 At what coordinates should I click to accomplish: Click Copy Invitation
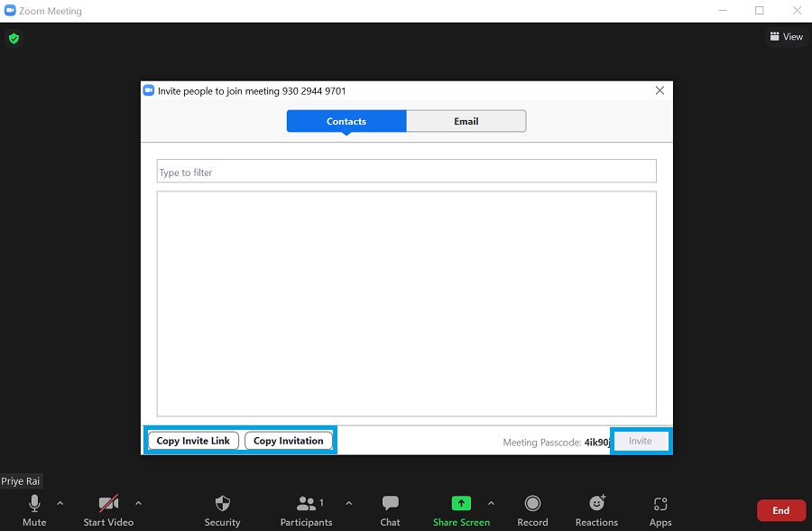tap(289, 440)
